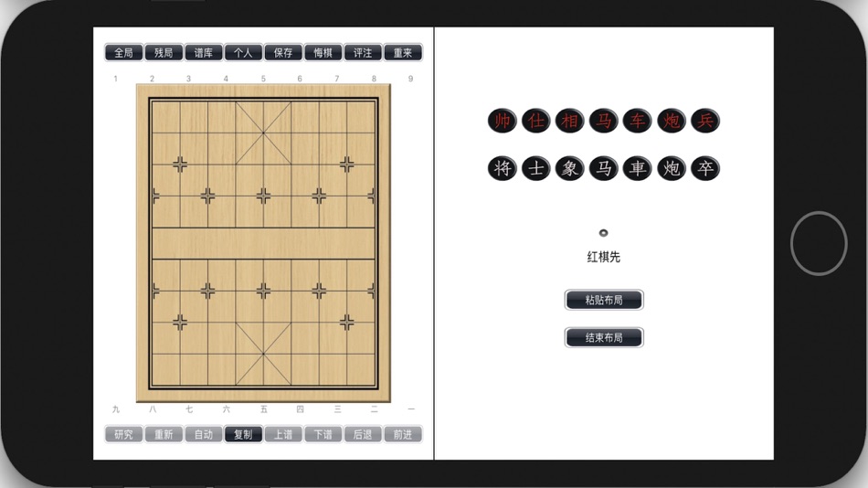The height and width of the screenshot is (488, 868).
Task: Tap the center of the bottom palace cross
Action: 263,354
